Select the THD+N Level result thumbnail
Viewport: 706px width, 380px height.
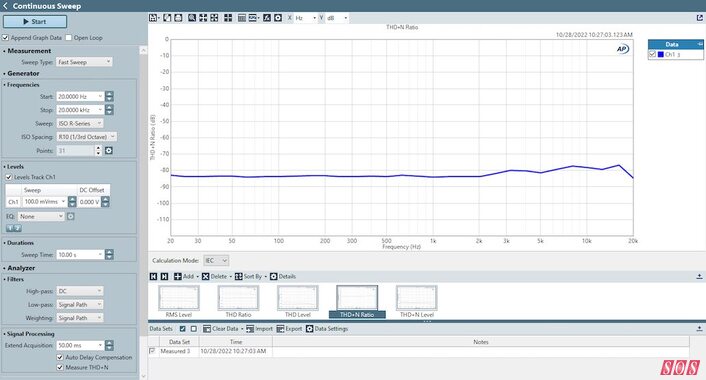416,302
